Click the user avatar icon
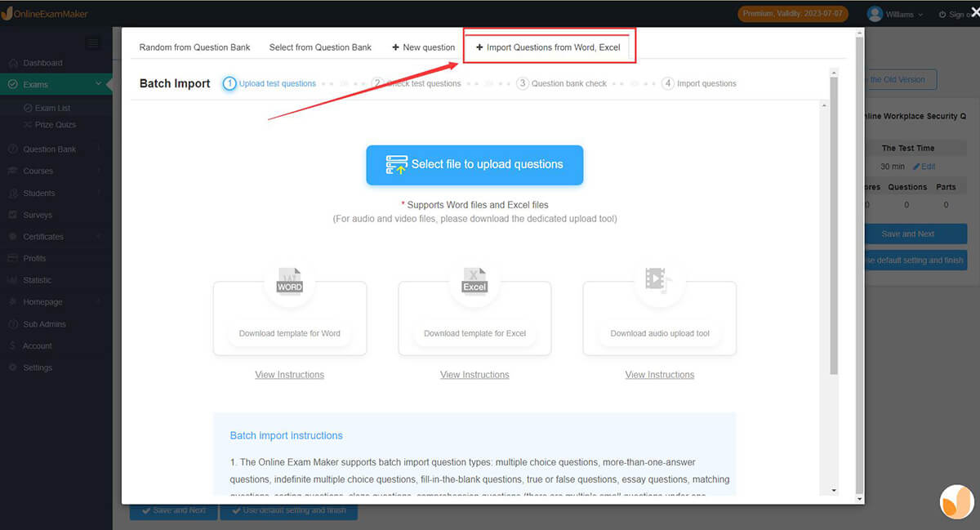This screenshot has height=530, width=980. 875,14
